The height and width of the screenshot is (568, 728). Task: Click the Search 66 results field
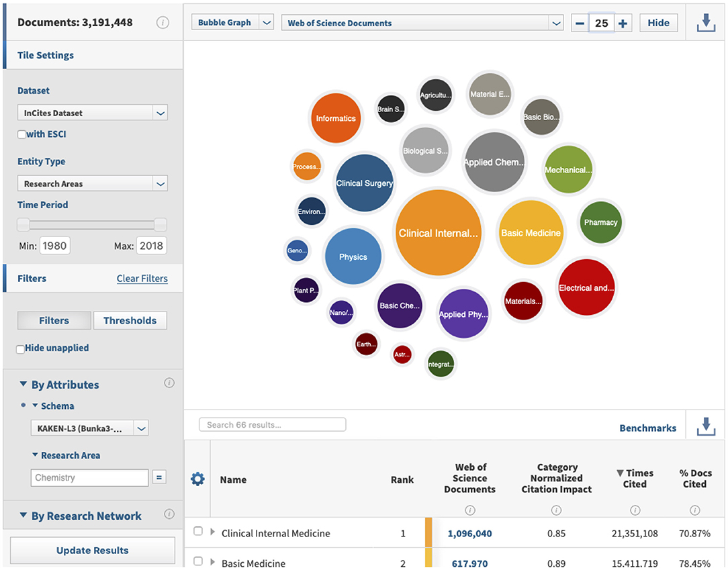pos(273,424)
